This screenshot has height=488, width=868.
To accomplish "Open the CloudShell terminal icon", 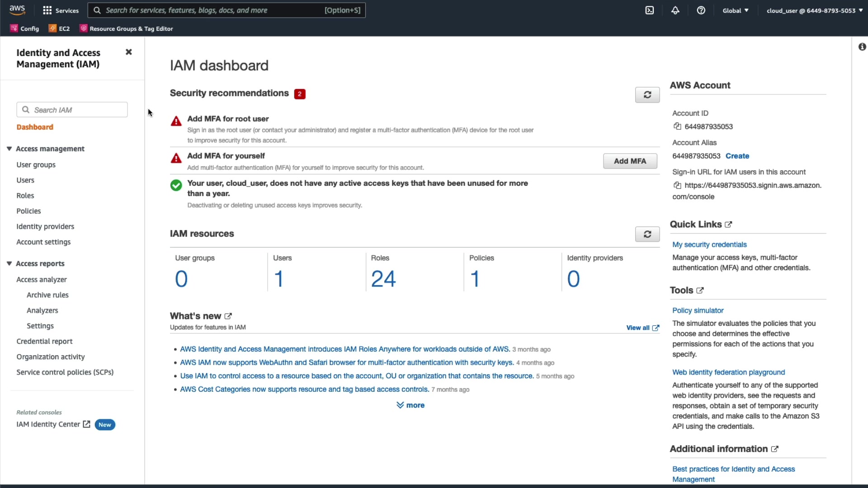I will coord(649,10).
